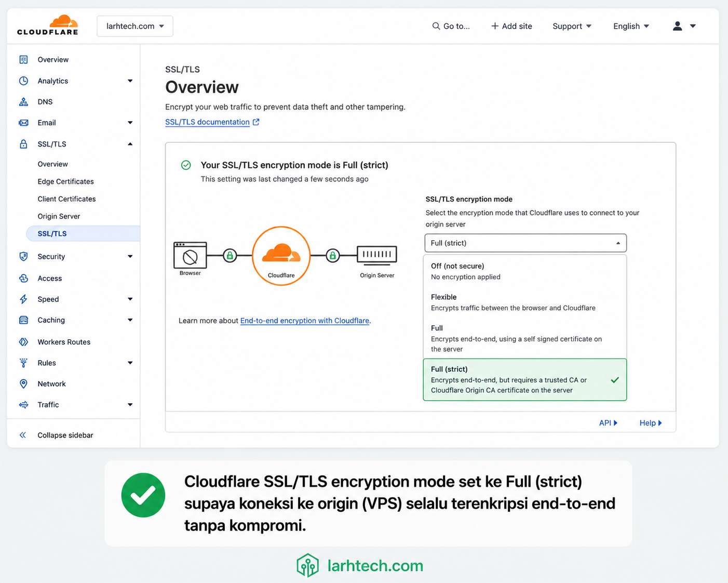Expand the Speed sidebar section
The image size is (728, 583).
[x=130, y=299]
